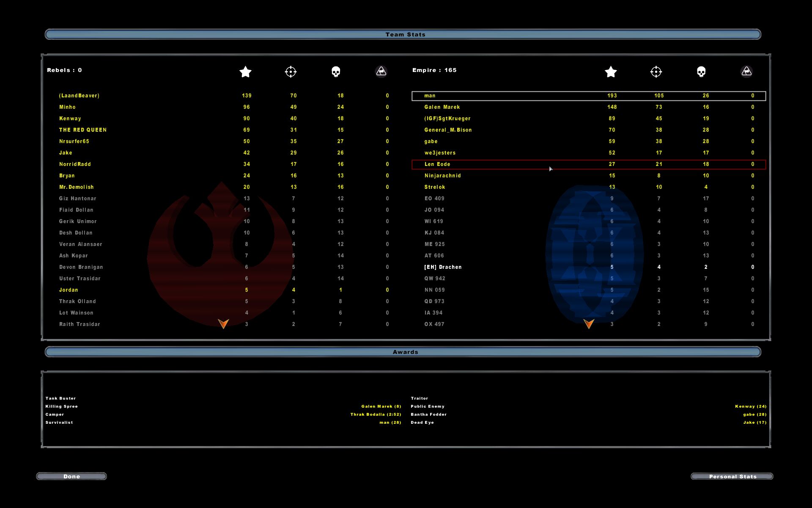Click player name (IGF)SgtKrueger

[447, 119]
